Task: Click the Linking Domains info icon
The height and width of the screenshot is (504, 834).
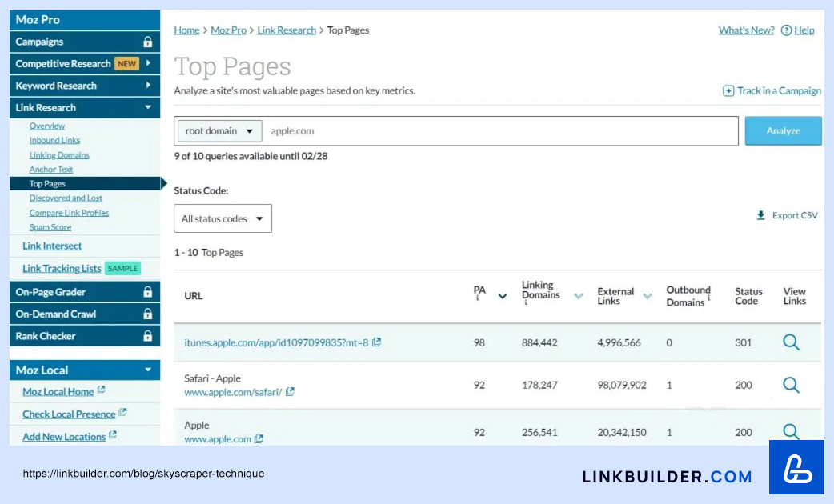Action: coord(526,302)
